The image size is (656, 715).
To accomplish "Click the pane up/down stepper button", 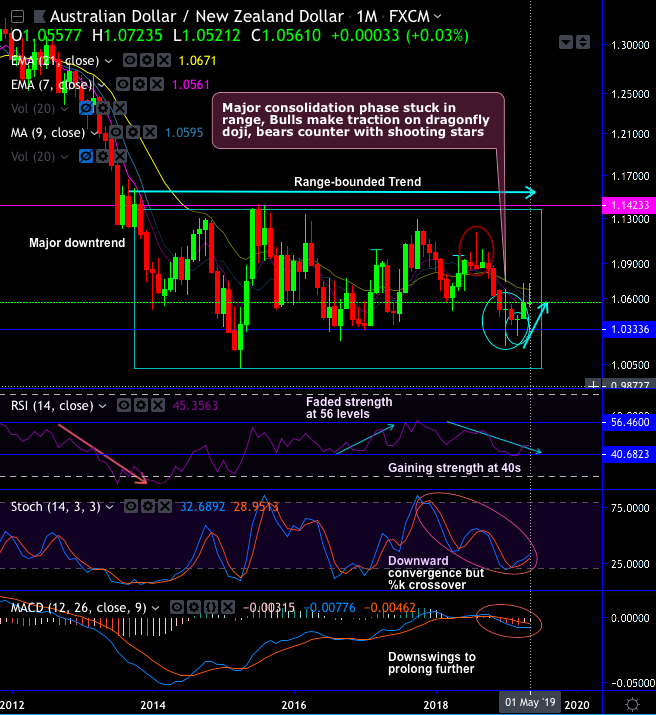I will pyautogui.click(x=583, y=42).
